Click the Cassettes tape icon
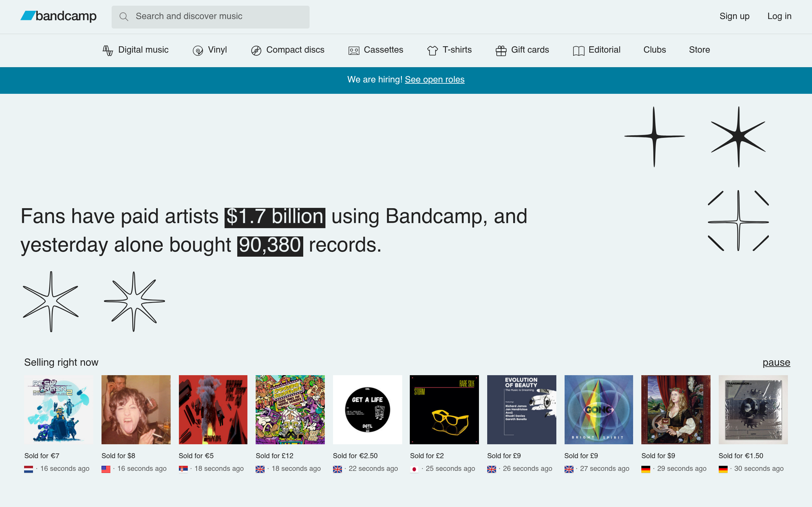This screenshot has width=812, height=507. [x=354, y=51]
